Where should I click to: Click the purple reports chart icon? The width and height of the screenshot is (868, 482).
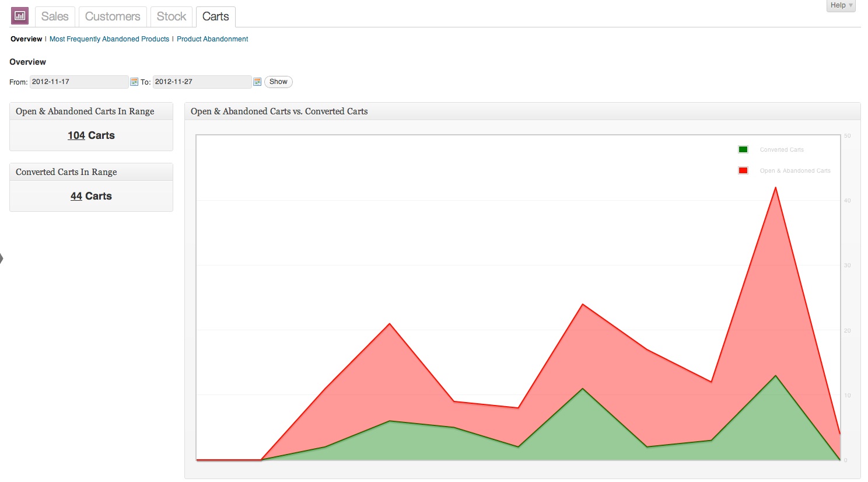(x=20, y=16)
